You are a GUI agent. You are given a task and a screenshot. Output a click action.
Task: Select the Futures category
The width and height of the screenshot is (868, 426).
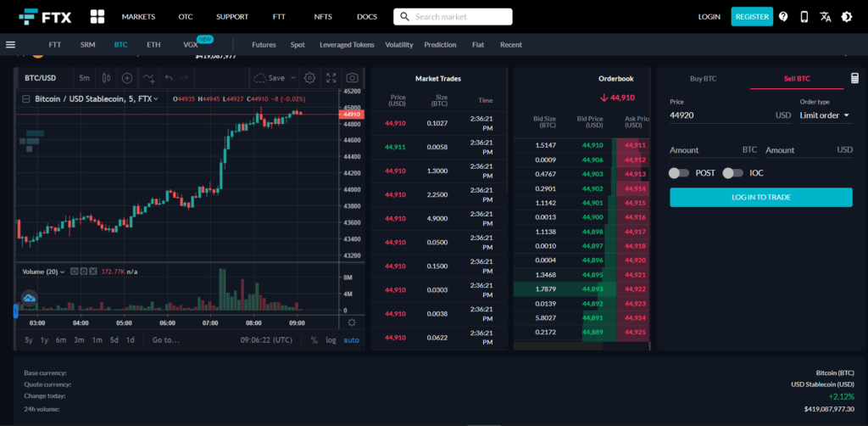(264, 44)
